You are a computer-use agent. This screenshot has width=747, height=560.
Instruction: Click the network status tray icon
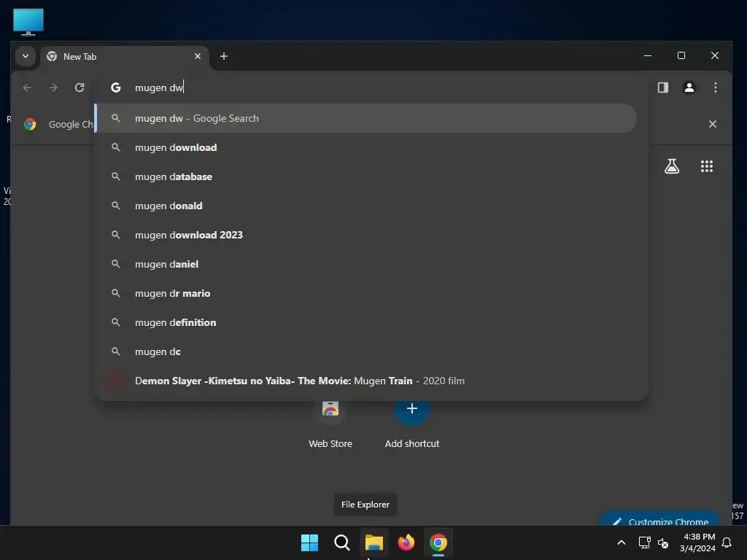(644, 542)
